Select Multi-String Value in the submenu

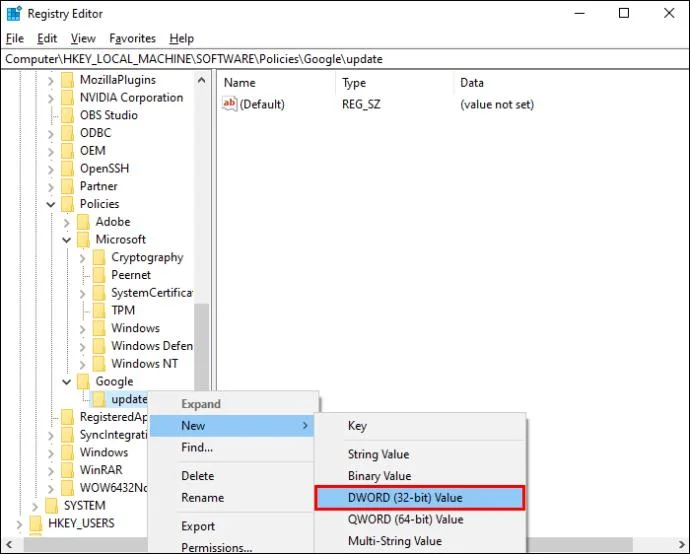click(420, 541)
